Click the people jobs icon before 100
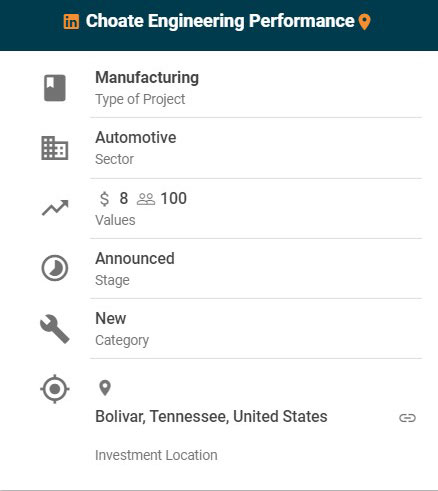 pyautogui.click(x=146, y=199)
